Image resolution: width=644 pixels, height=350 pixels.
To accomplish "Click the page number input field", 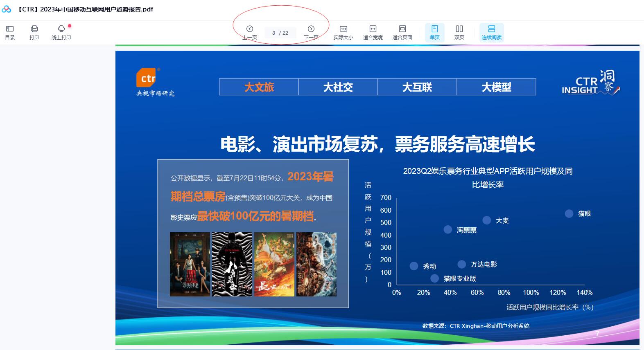I will click(280, 33).
